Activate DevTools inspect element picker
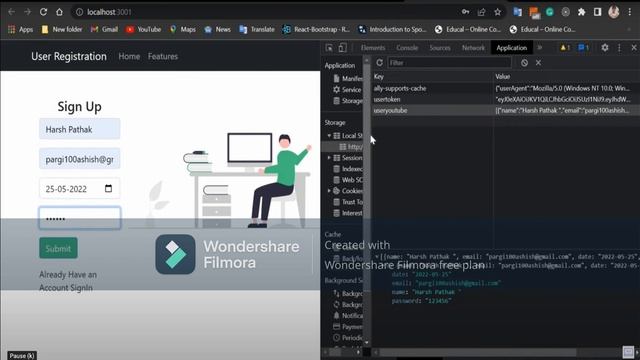Screen dimensions: 640x360 point(329,48)
